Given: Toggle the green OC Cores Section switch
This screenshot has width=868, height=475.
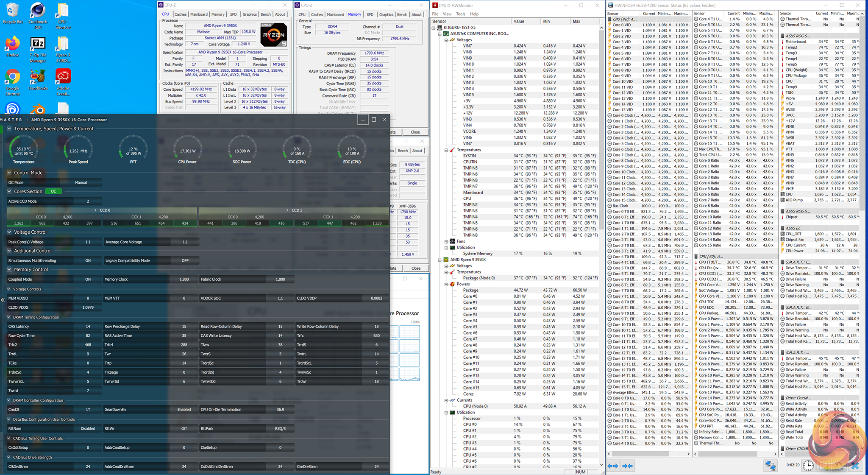Looking at the screenshot, I should (x=53, y=191).
